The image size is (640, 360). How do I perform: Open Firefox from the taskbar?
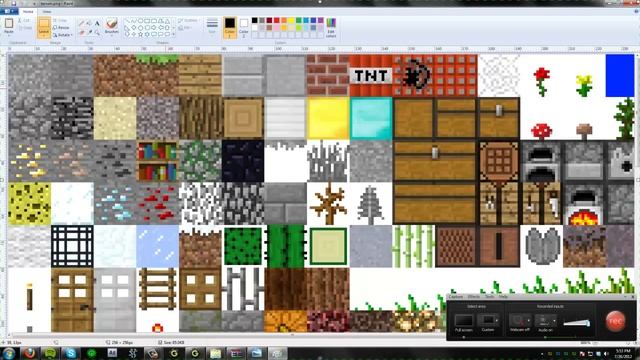[x=29, y=353]
